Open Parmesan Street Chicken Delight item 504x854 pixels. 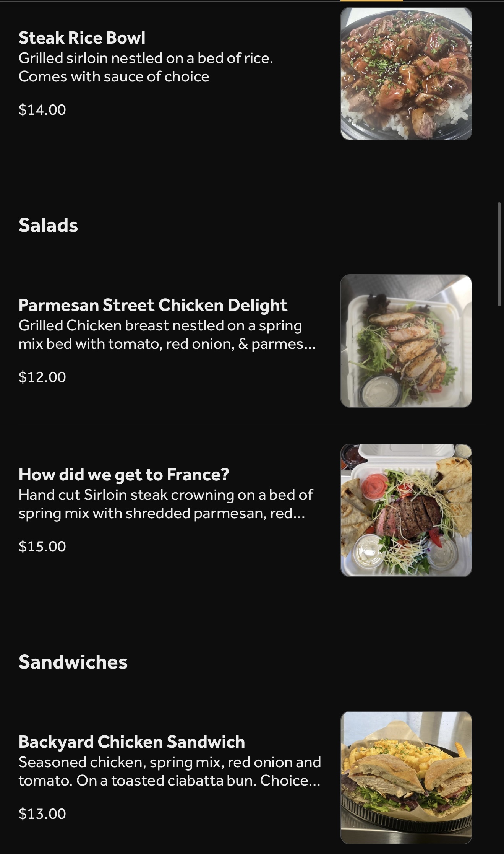point(152,305)
